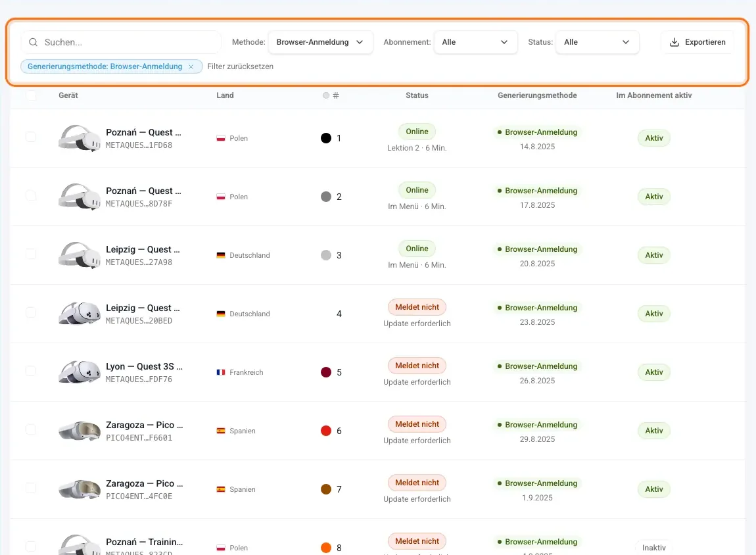This screenshot has height=555, width=756.
Task: Click the headset image for device 20BED
Action: click(80, 314)
